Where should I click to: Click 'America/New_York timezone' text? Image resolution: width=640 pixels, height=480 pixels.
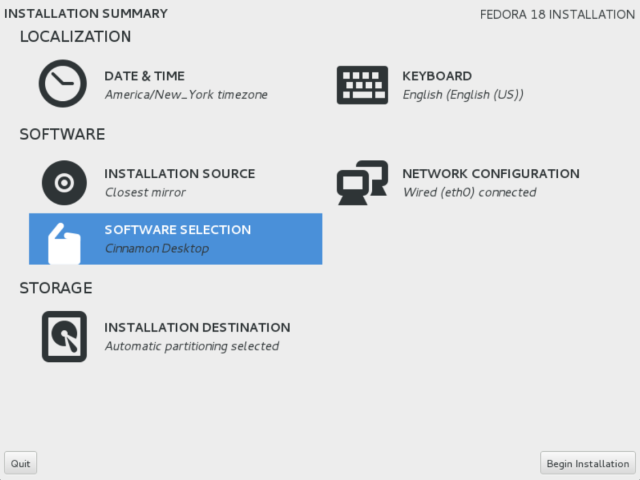pyautogui.click(x=186, y=95)
